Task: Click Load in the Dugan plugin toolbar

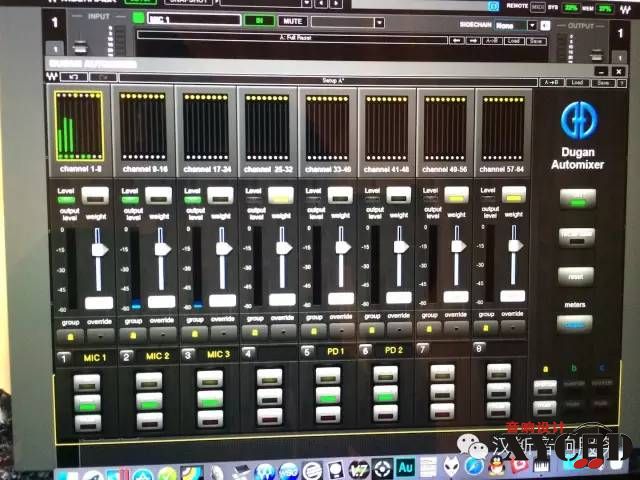Action: point(577,82)
